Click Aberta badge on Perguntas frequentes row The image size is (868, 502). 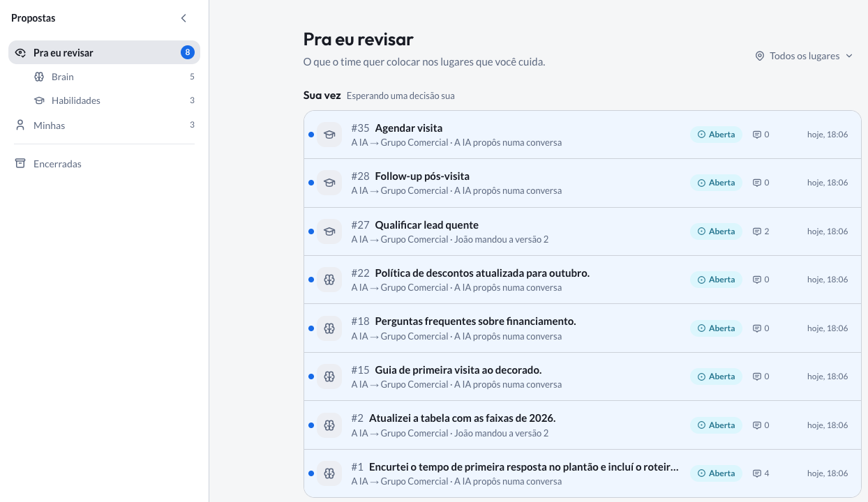click(716, 328)
